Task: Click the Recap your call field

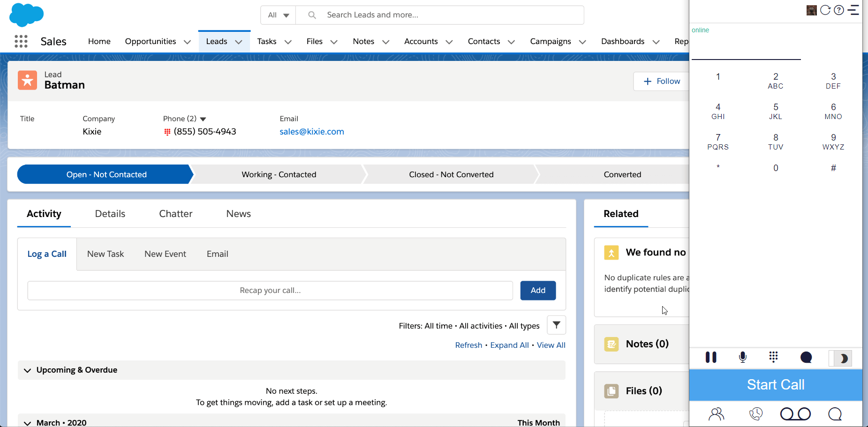Action: [270, 291]
